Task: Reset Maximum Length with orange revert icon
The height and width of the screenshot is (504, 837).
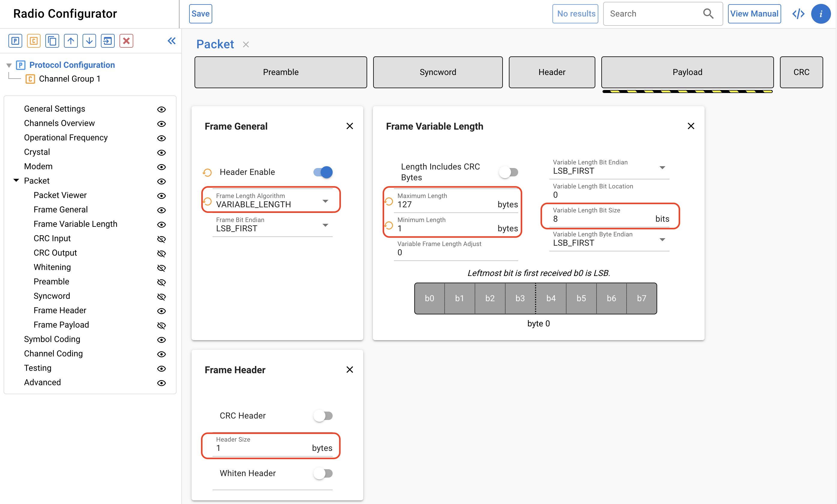Action: click(388, 202)
